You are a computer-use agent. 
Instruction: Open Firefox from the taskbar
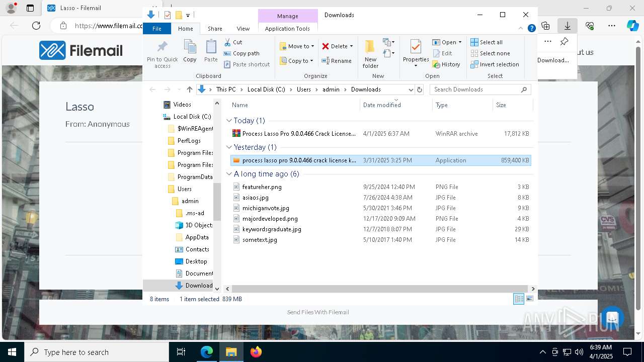point(256,352)
